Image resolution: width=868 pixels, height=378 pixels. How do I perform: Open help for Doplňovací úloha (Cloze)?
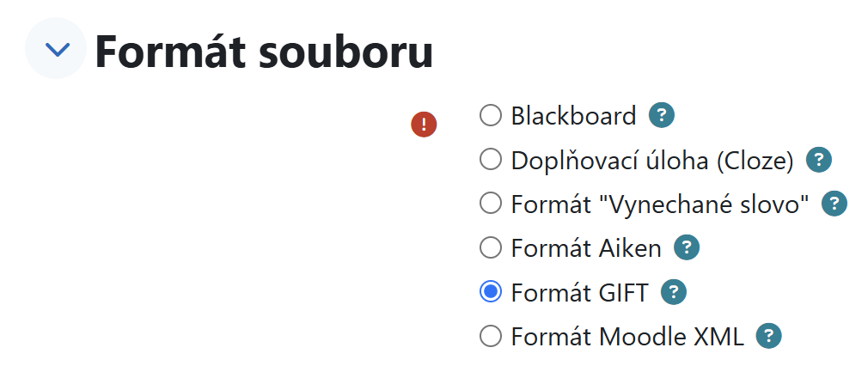pyautogui.click(x=820, y=160)
